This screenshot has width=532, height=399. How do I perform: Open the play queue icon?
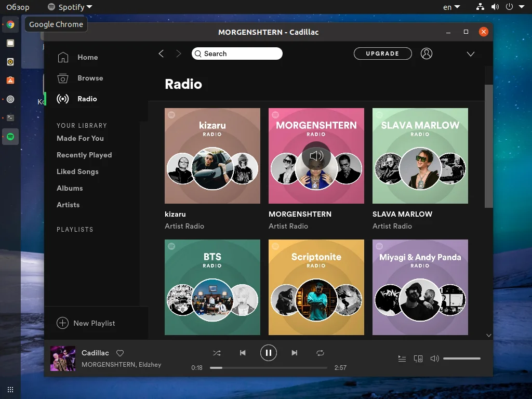(402, 358)
